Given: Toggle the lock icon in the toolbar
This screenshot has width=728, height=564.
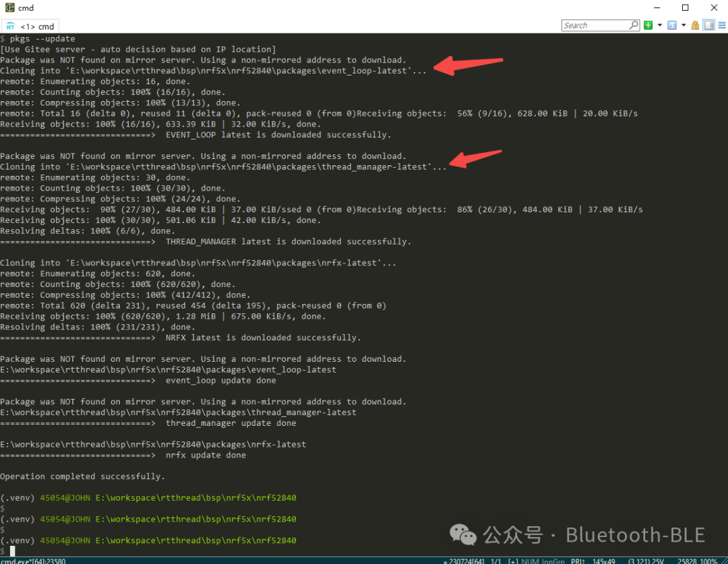Looking at the screenshot, I should 695,25.
